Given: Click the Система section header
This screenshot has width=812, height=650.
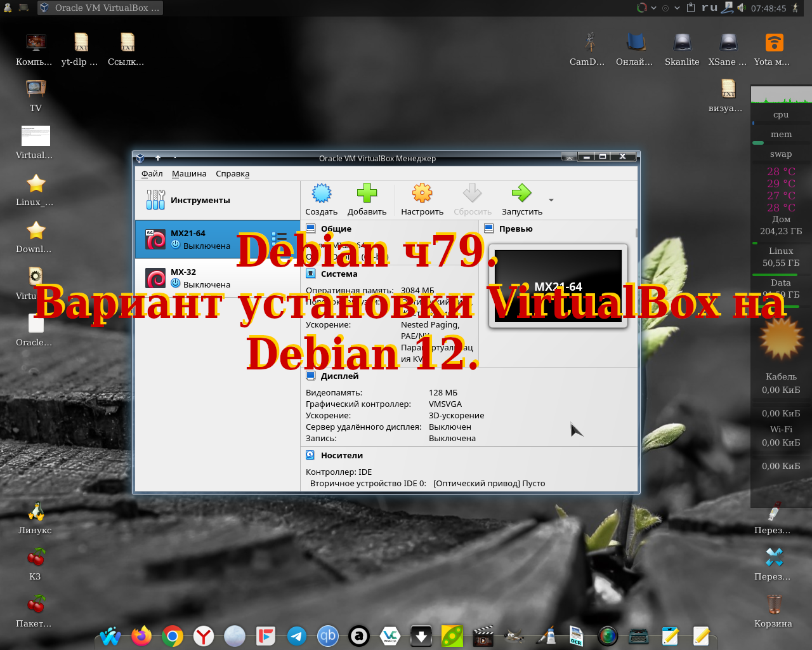Looking at the screenshot, I should coord(339,274).
